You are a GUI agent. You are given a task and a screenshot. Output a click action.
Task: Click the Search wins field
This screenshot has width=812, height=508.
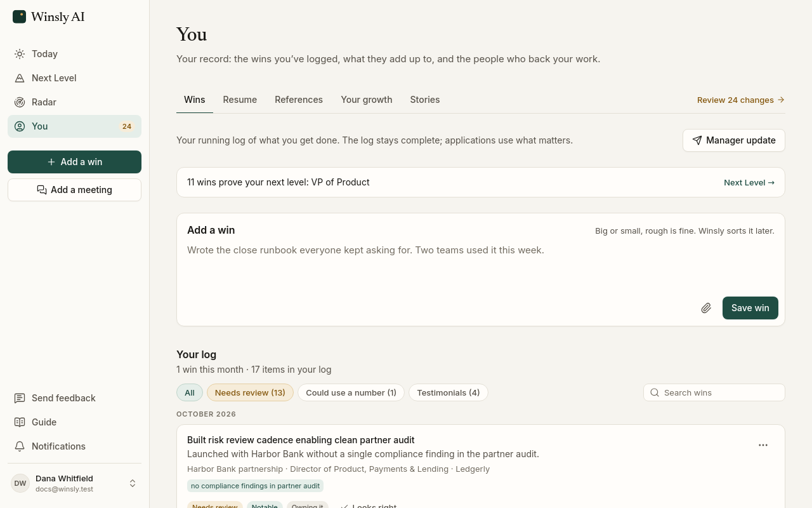[x=714, y=392]
